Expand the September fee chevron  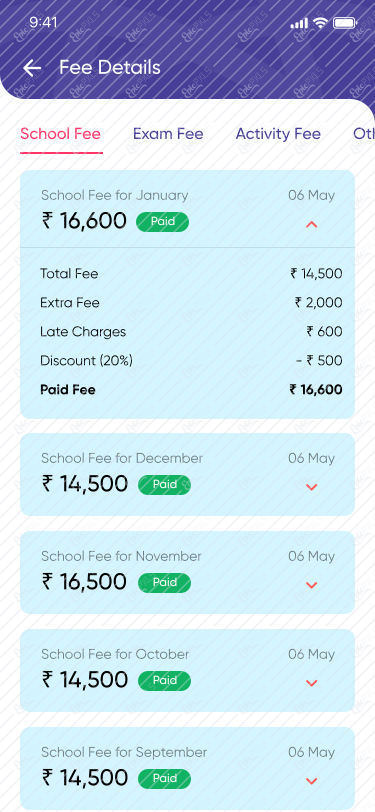(x=311, y=780)
